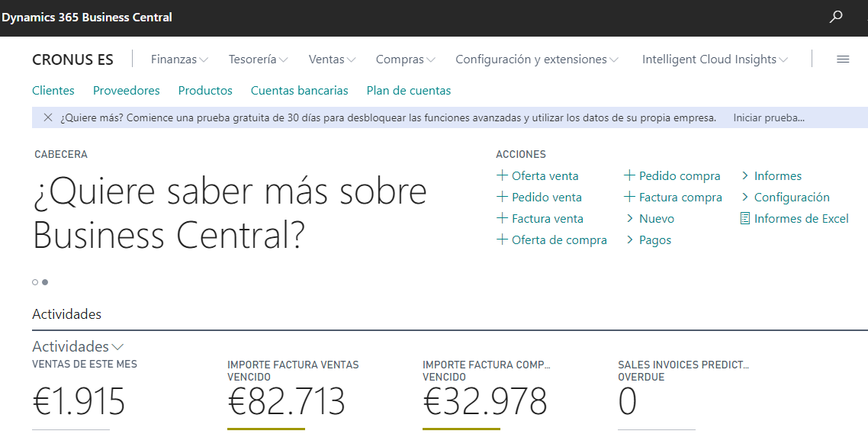868x434 pixels.
Task: Create a new Oferta venta
Action: click(x=538, y=175)
